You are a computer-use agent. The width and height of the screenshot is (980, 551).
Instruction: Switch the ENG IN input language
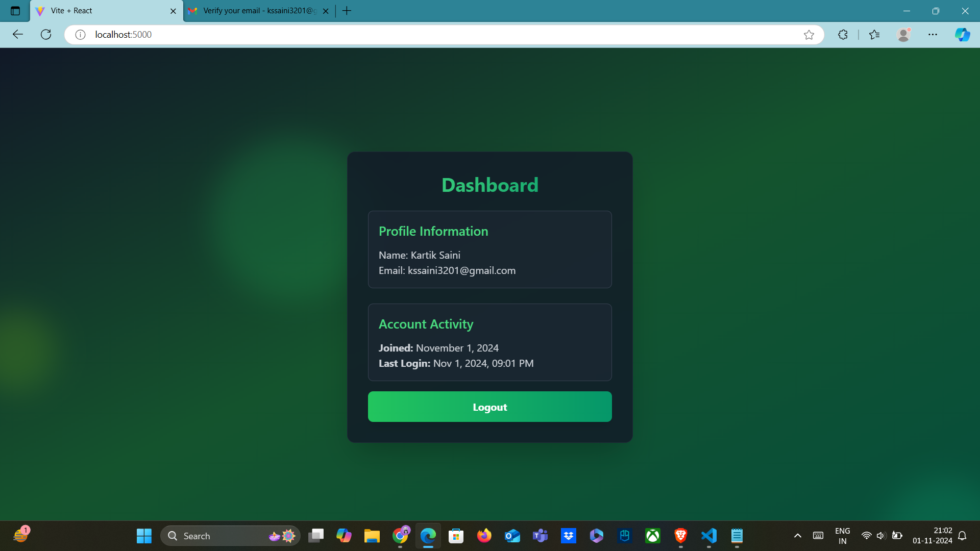843,536
